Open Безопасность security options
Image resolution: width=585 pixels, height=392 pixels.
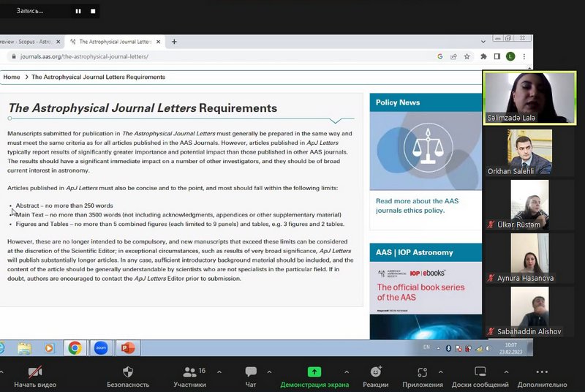coord(128,377)
